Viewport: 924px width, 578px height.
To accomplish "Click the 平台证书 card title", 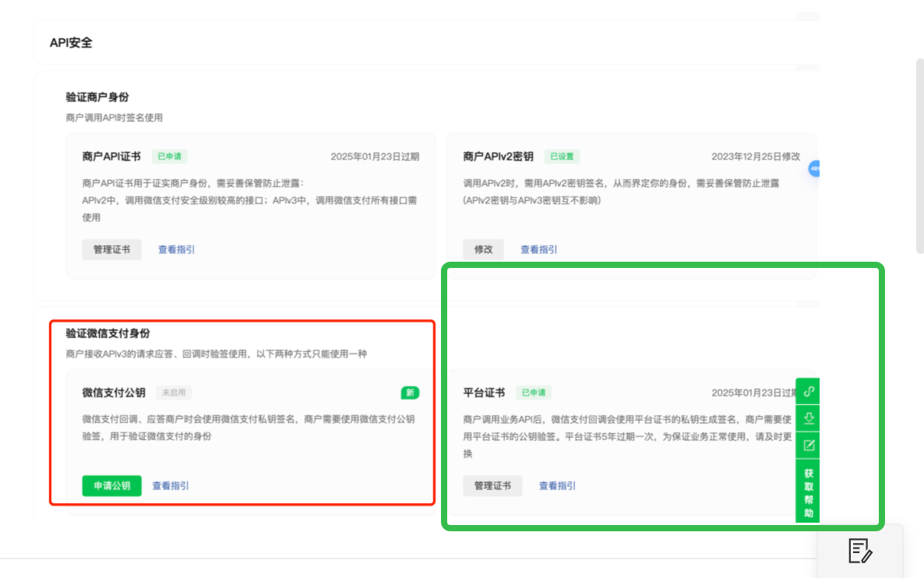I will tap(484, 393).
